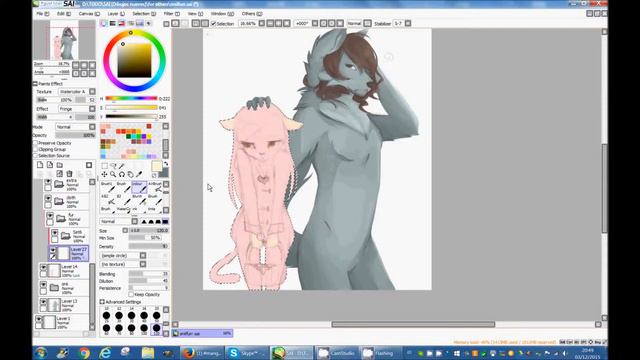
Task: Select the zoom magnifier tool
Action: 113,174
